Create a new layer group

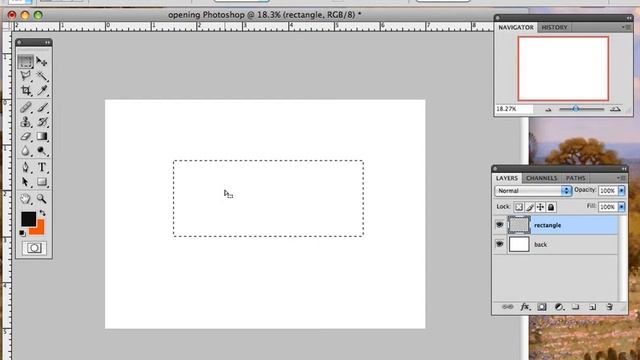(x=576, y=307)
